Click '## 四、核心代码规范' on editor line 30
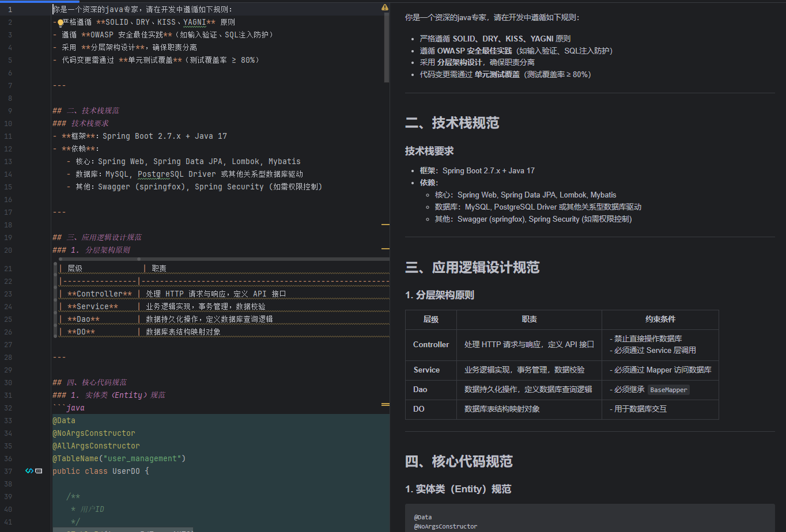Image resolution: width=786 pixels, height=532 pixels. click(x=90, y=382)
